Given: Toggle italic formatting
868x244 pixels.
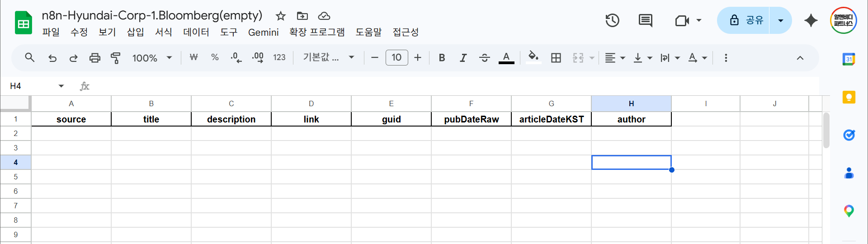Looking at the screenshot, I should coord(463,58).
